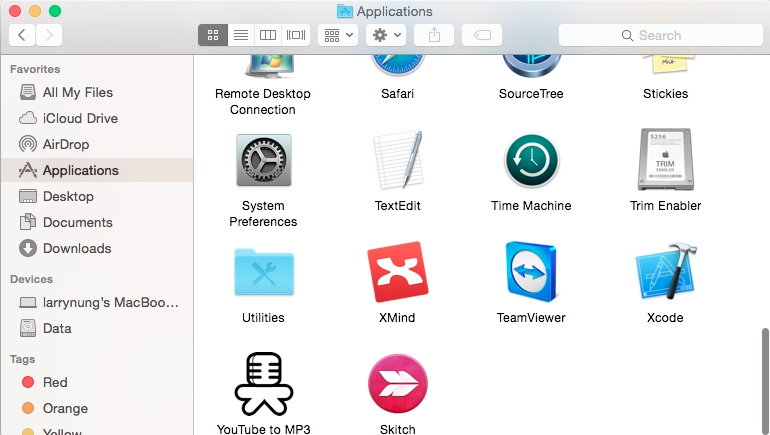Select the YouTube to MP3 icon
770x435 pixels.
tap(264, 384)
